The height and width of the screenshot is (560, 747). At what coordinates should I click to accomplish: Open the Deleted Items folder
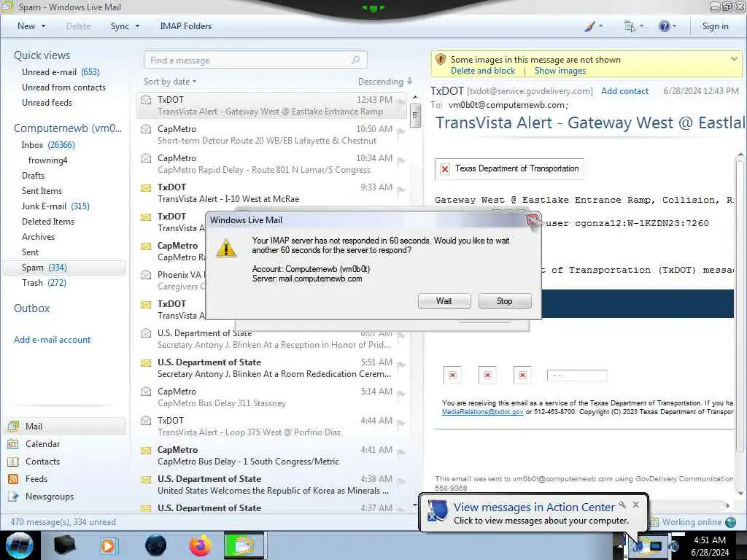coord(47,222)
